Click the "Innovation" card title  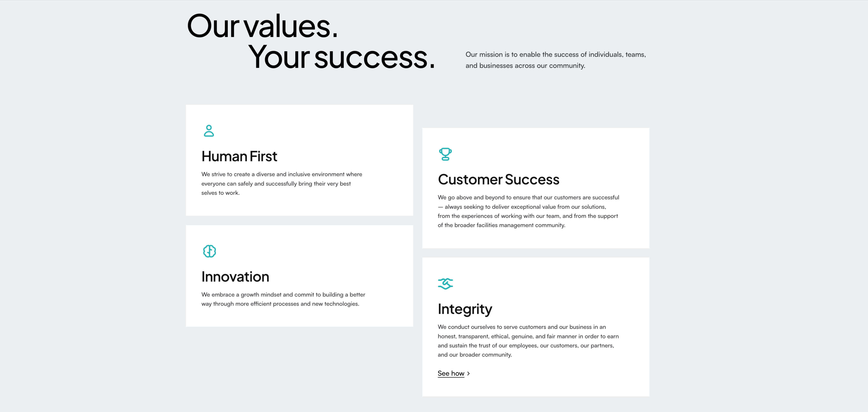pyautogui.click(x=235, y=277)
